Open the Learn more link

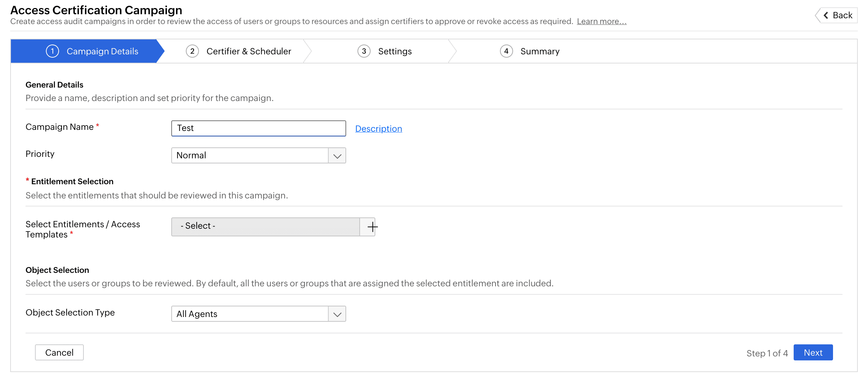(602, 22)
